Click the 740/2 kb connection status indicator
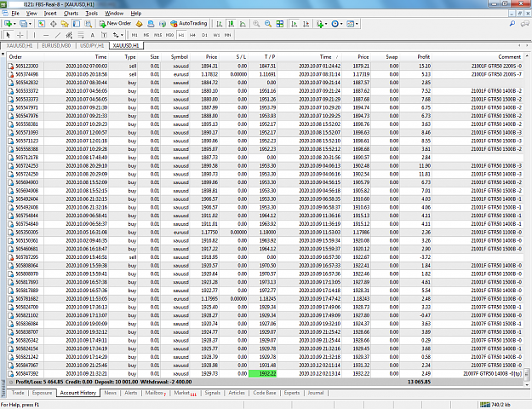The height and width of the screenshot is (409, 532). click(x=496, y=405)
